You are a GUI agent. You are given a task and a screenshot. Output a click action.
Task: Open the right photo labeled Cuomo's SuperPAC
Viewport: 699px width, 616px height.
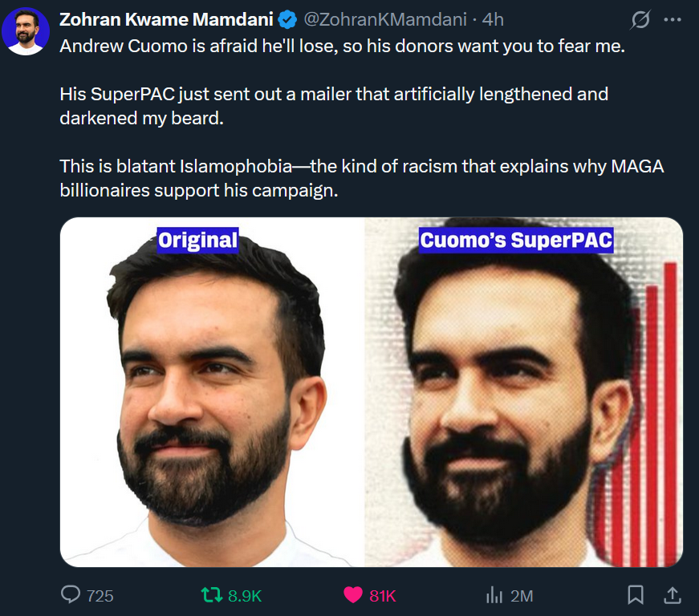pyautogui.click(x=524, y=392)
